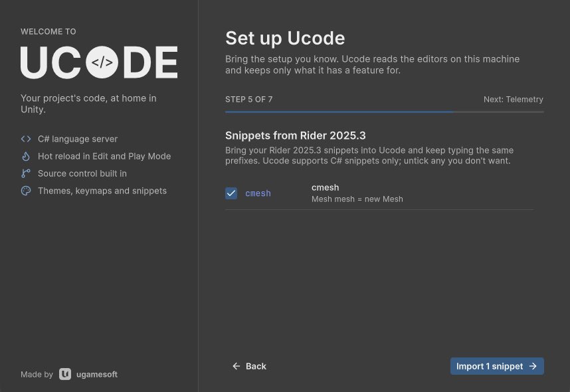Click 'C# language server' text

pyautogui.click(x=78, y=139)
